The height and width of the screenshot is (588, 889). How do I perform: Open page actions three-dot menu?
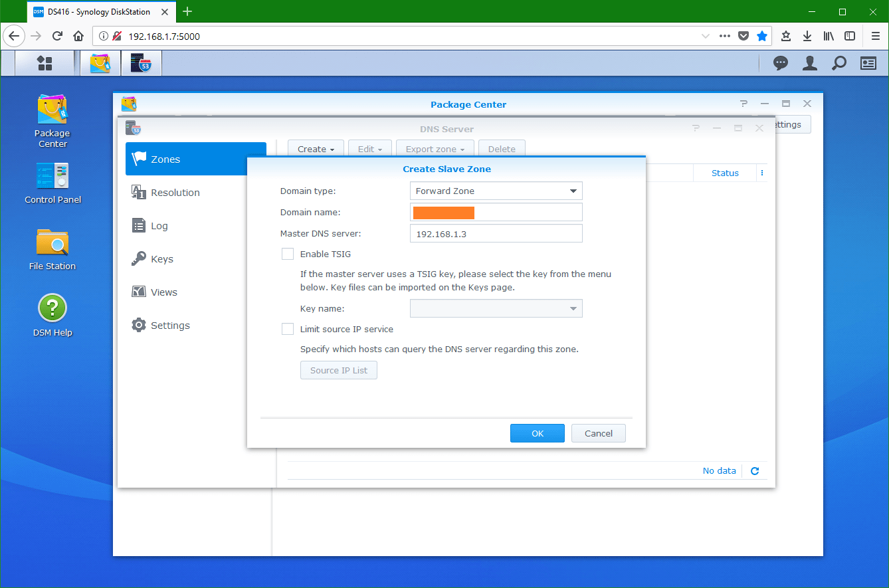click(725, 36)
